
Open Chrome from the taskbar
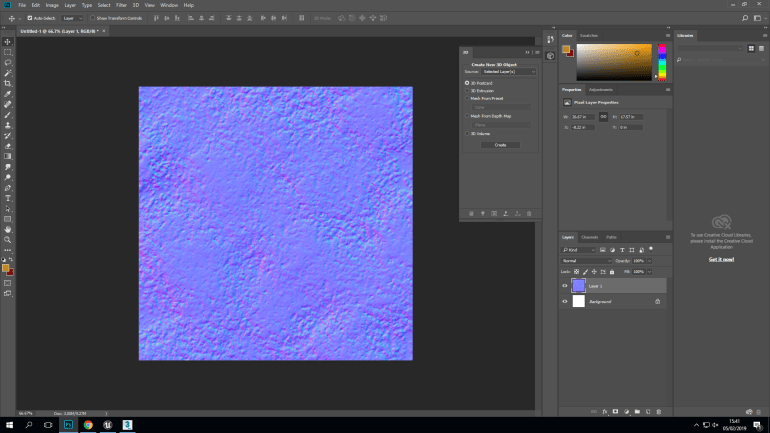pos(88,425)
